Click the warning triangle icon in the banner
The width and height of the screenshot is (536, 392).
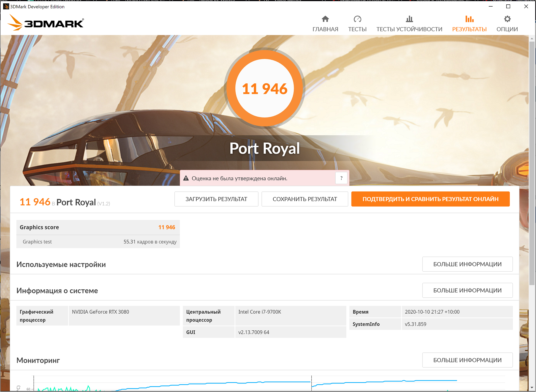coord(186,178)
